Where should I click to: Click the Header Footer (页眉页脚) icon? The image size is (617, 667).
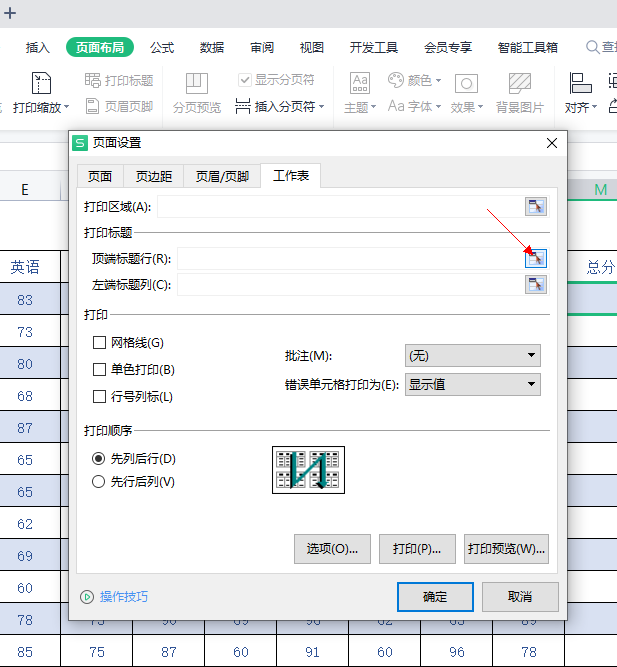tap(92, 106)
